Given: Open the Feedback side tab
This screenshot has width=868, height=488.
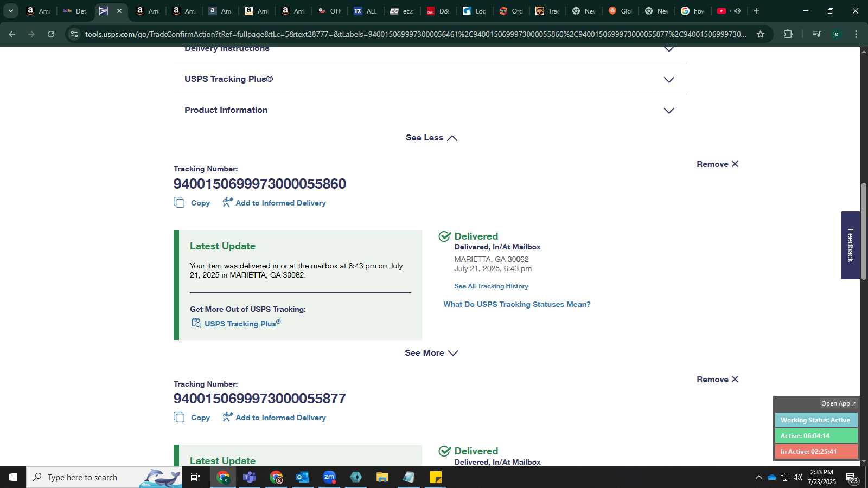Looking at the screenshot, I should 850,245.
